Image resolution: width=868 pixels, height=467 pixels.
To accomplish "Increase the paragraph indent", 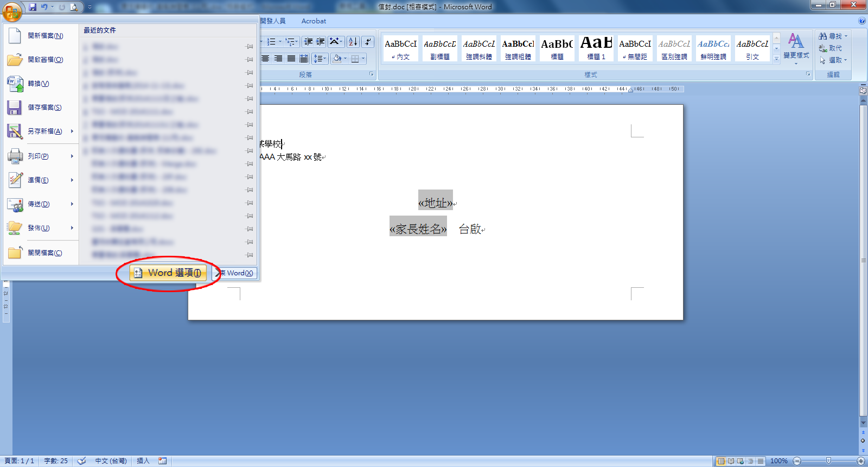I will tap(321, 42).
